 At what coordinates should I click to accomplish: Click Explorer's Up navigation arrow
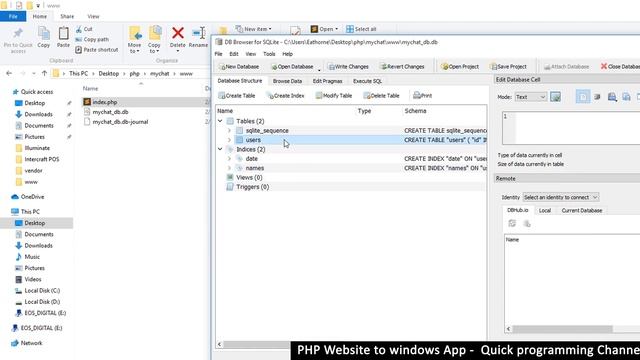tap(44, 73)
